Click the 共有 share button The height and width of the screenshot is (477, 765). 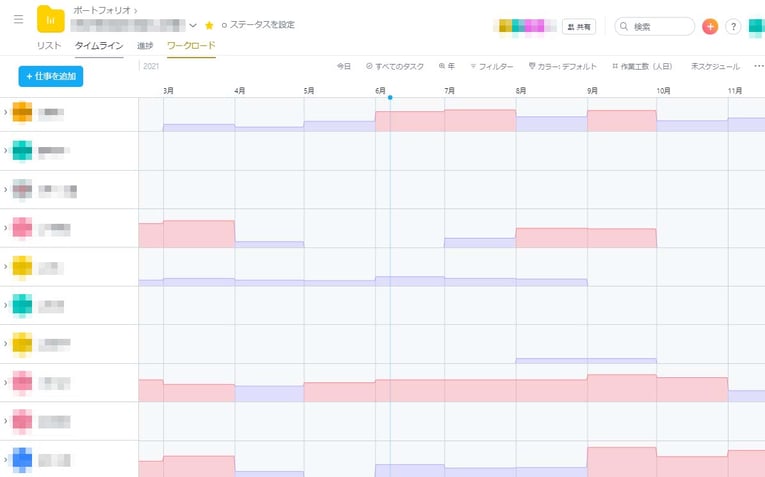pos(580,27)
